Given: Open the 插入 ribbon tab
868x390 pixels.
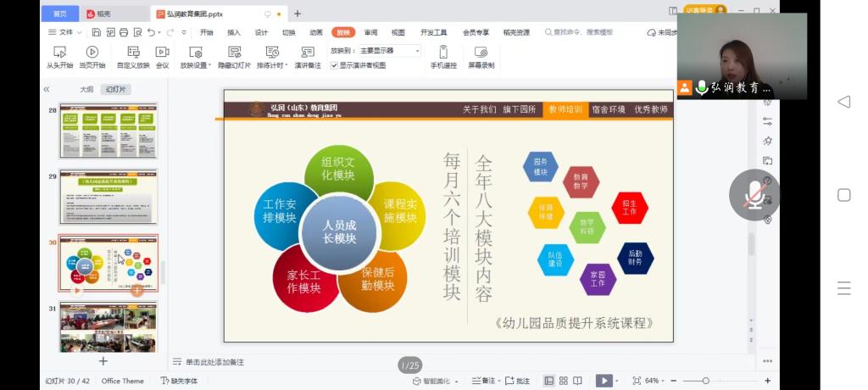Looking at the screenshot, I should [233, 32].
